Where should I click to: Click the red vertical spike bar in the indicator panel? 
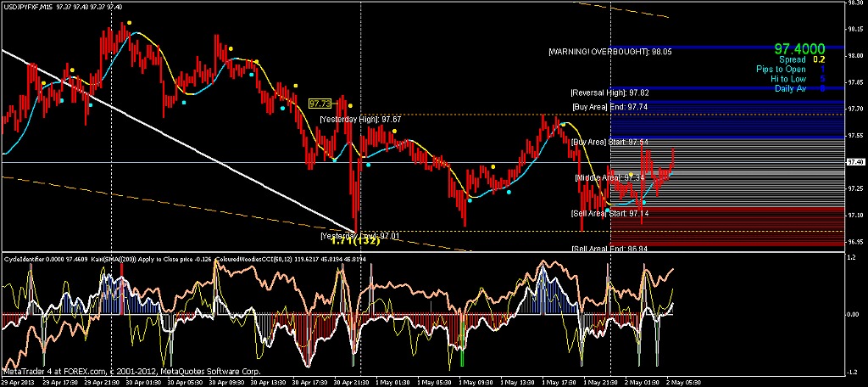point(122,289)
